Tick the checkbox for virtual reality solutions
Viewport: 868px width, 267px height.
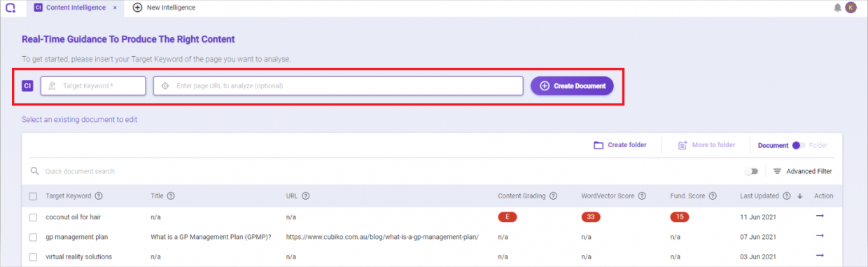pos(34,256)
